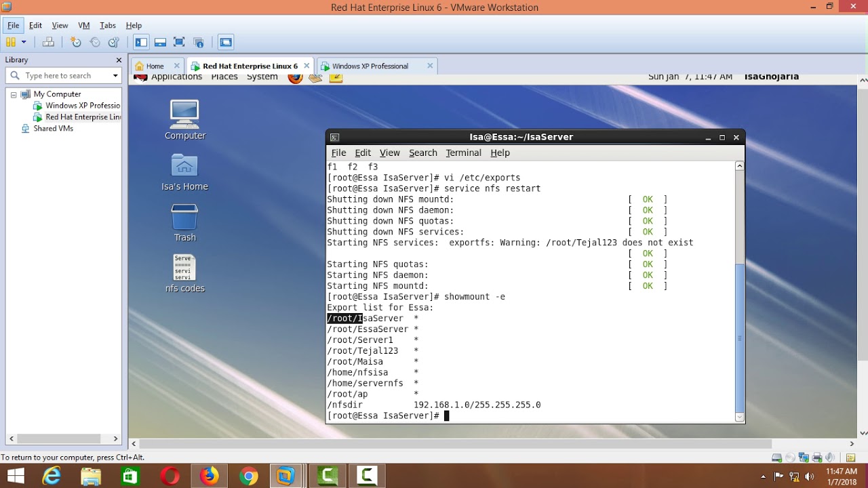Screen dimensions: 868x488
Task: Open VMware File menu
Action: pos(14,25)
